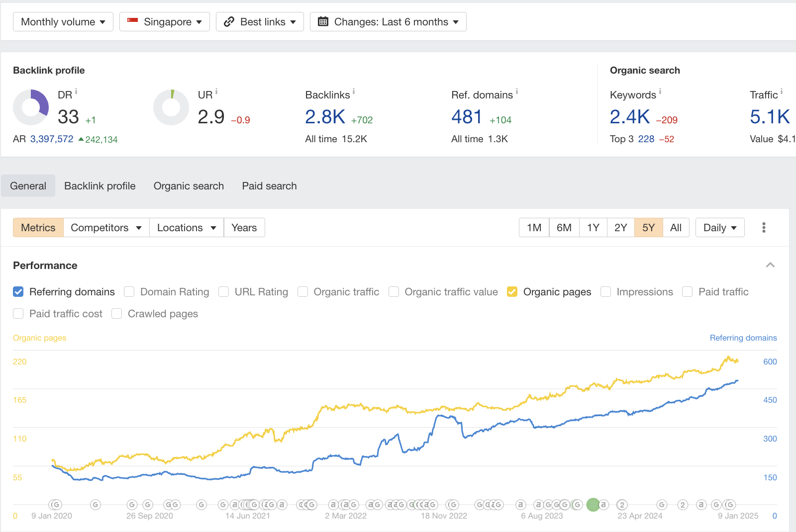Expand the Best links dropdown
This screenshot has height=532, width=796.
(260, 22)
